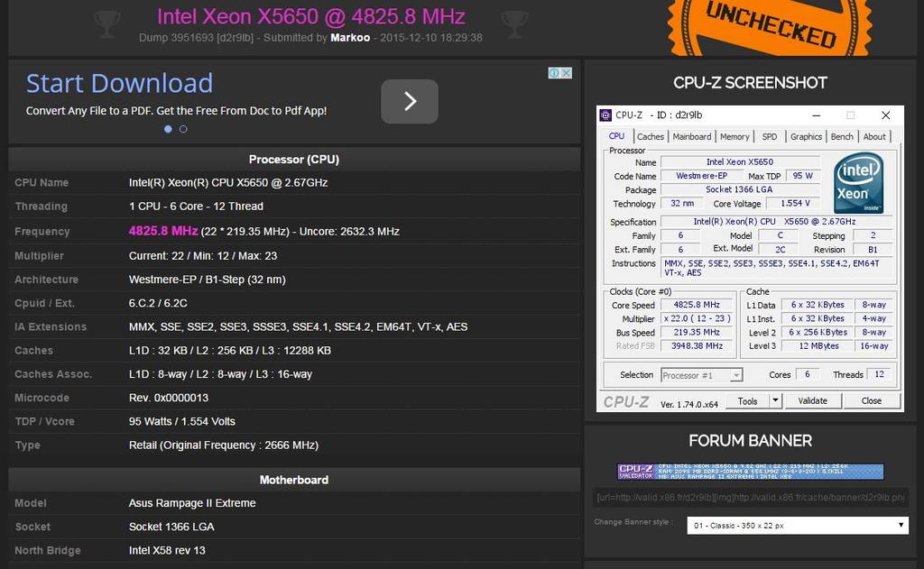Image resolution: width=924 pixels, height=569 pixels.
Task: Close the ad with the X icon
Action: point(567,73)
